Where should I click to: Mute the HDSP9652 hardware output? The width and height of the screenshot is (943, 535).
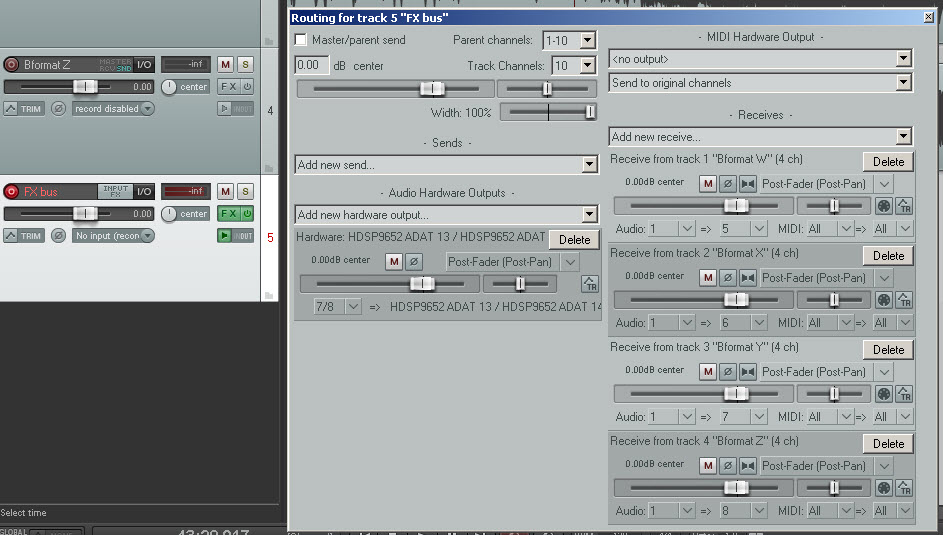coord(394,262)
